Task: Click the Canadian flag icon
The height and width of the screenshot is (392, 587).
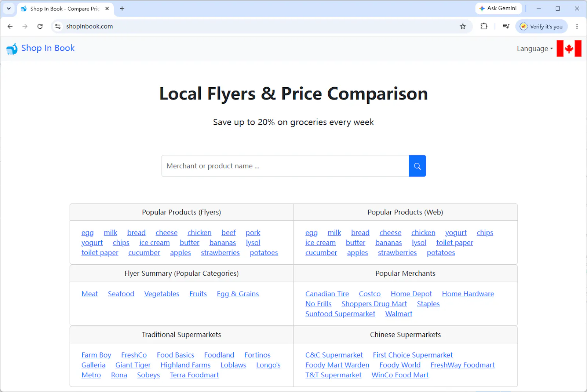Action: coord(569,48)
